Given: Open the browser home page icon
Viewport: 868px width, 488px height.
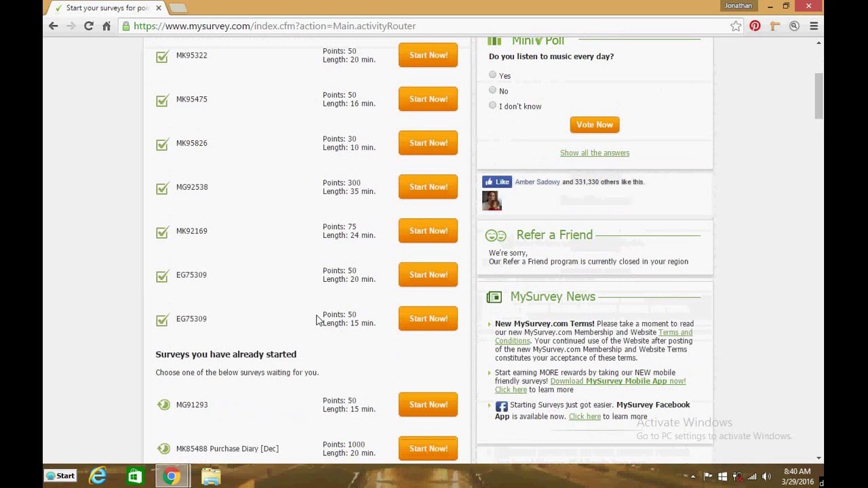Looking at the screenshot, I should [x=106, y=26].
